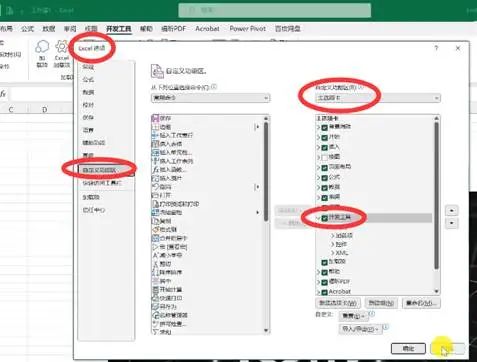
Task: Click the 新建选项卡 new tab button
Action: click(x=338, y=303)
